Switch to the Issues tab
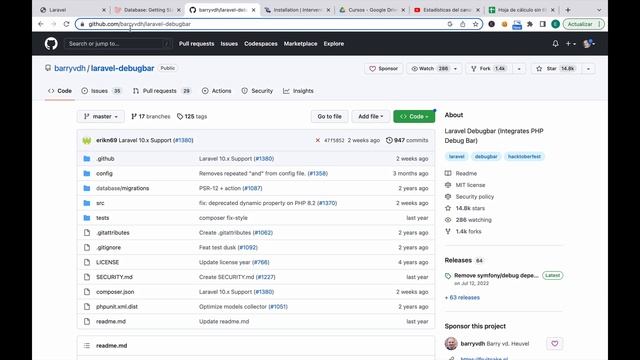 [101, 91]
